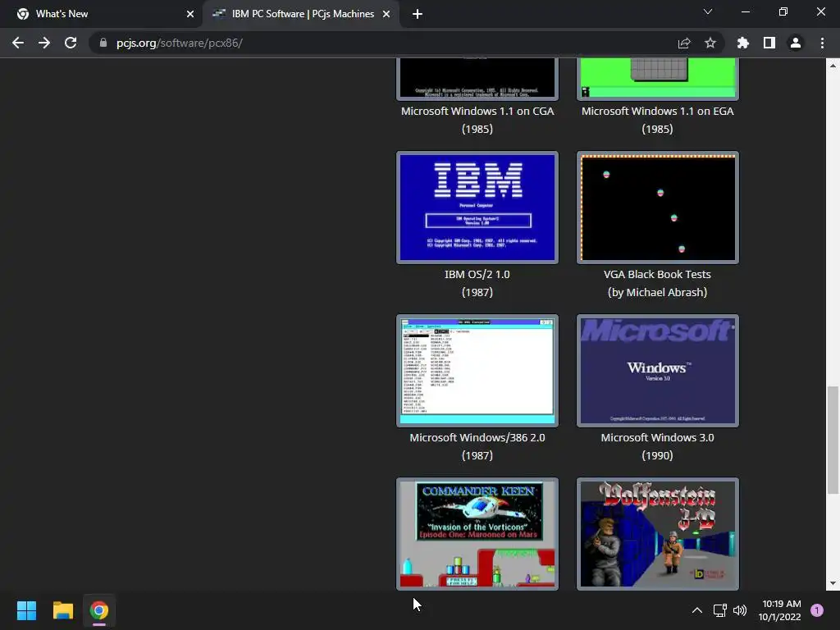View site security lock information
840x630 pixels.
103,43
